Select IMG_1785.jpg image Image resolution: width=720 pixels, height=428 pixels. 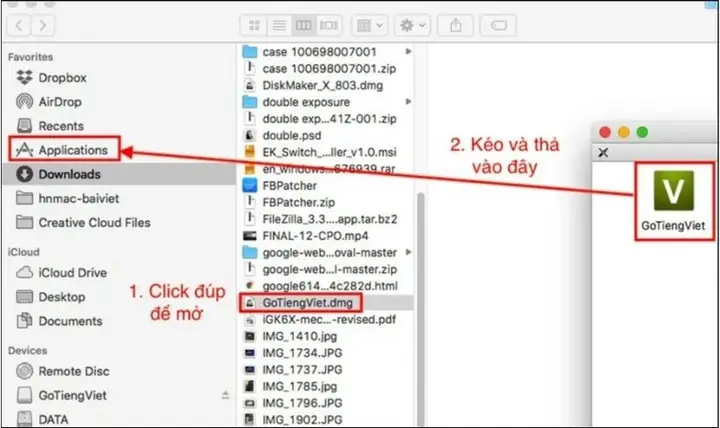click(299, 386)
